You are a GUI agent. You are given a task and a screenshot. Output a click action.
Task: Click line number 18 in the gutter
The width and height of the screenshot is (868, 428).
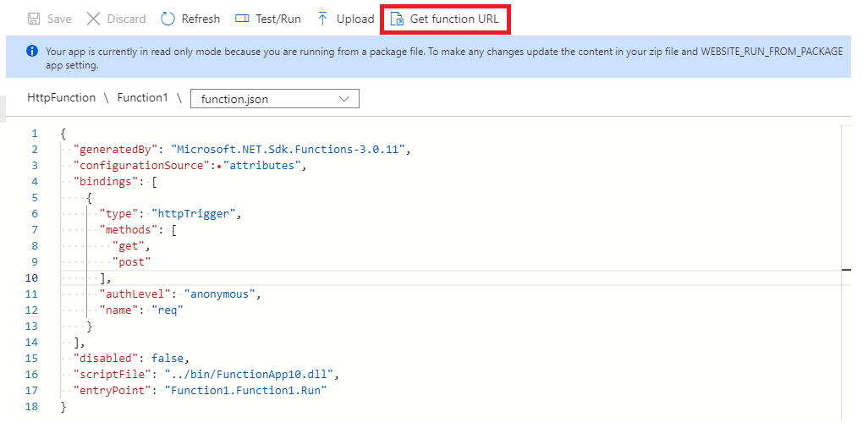(31, 406)
